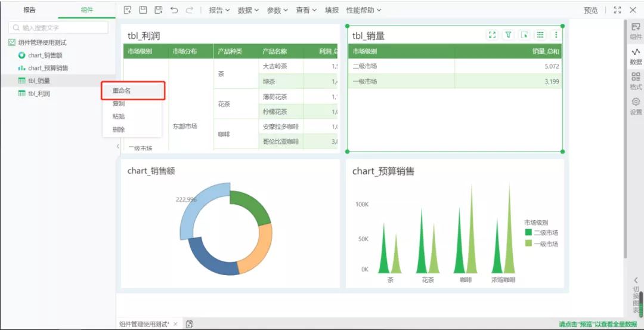Open the 报告 dropdown menu
The width and height of the screenshot is (644, 330).
tap(219, 10)
